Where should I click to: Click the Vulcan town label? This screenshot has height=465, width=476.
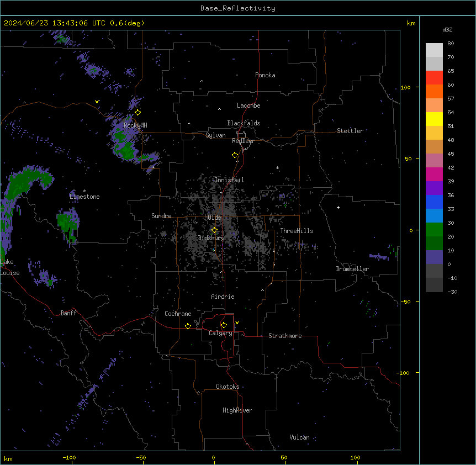coord(300,437)
